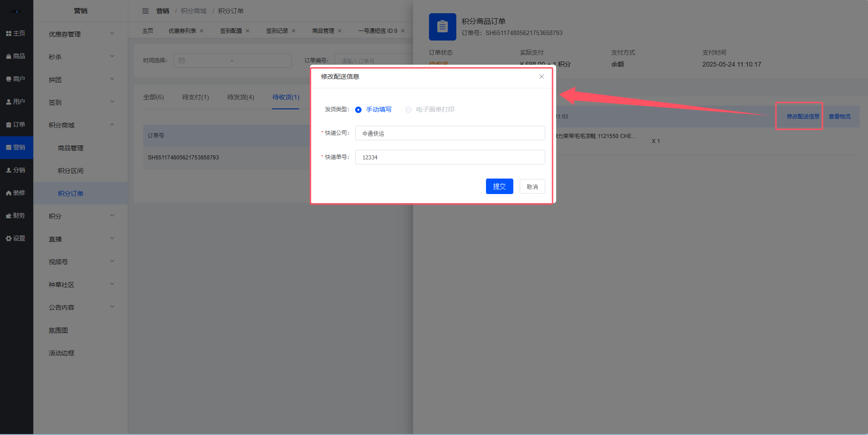
Task: Select 手动填写 delivery type radio button
Action: tap(358, 110)
